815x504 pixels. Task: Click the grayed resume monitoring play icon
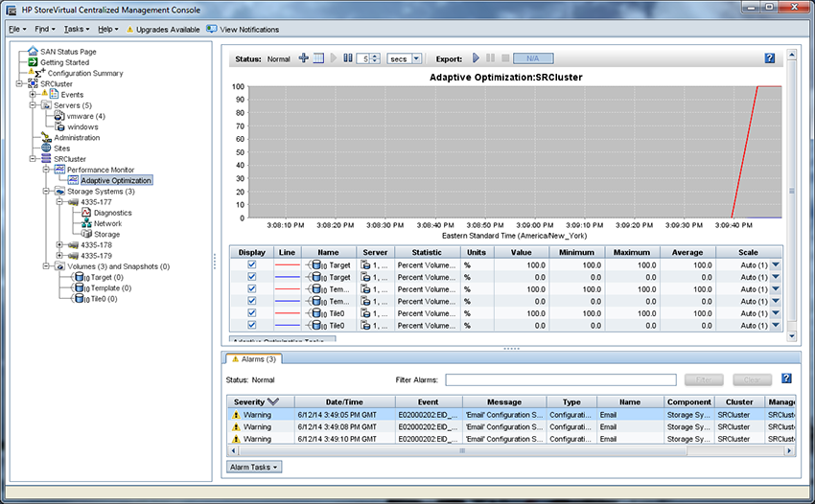tap(334, 58)
